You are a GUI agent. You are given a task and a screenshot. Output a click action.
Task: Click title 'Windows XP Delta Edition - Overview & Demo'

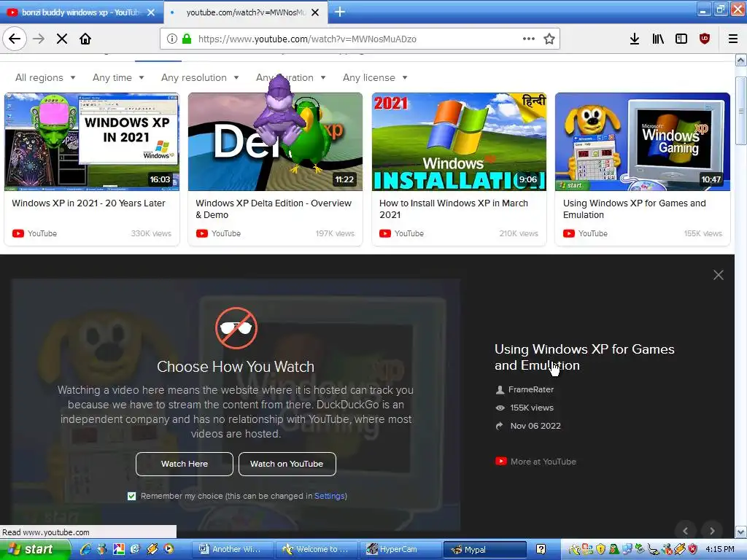coord(274,209)
